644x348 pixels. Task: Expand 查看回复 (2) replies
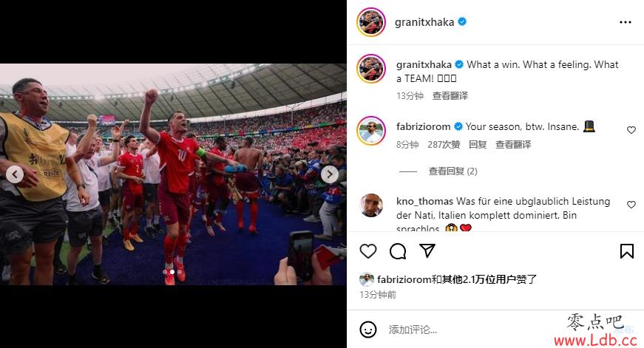[453, 171]
